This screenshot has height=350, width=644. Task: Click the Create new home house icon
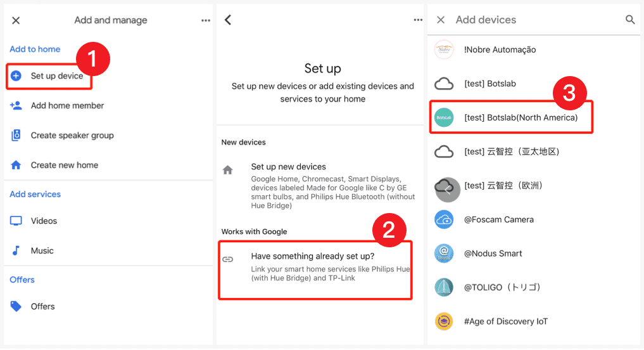tap(16, 165)
